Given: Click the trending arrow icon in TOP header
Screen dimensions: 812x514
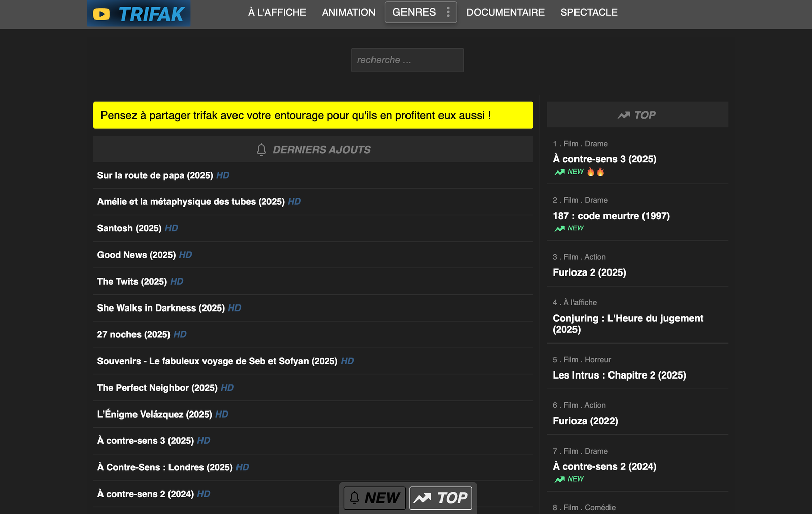Looking at the screenshot, I should 623,115.
